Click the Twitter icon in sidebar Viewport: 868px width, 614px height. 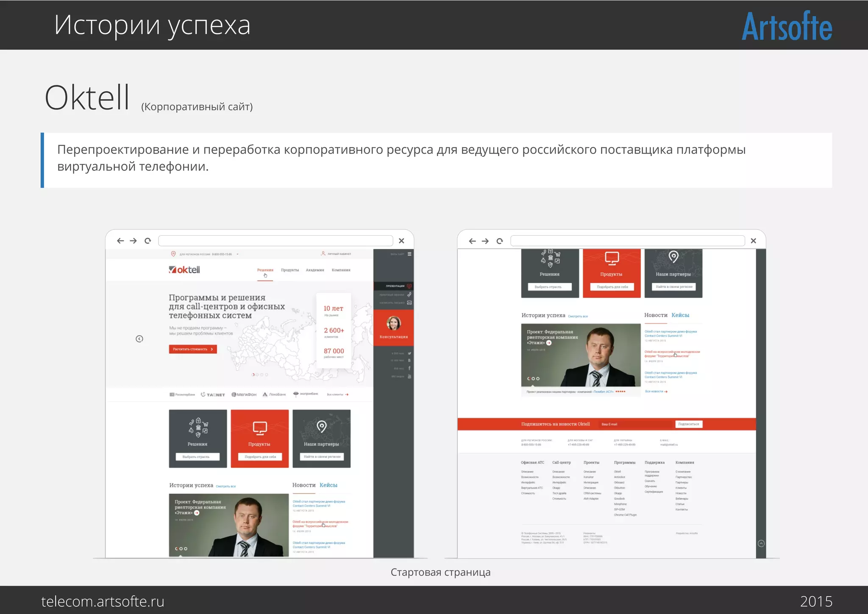click(x=409, y=353)
